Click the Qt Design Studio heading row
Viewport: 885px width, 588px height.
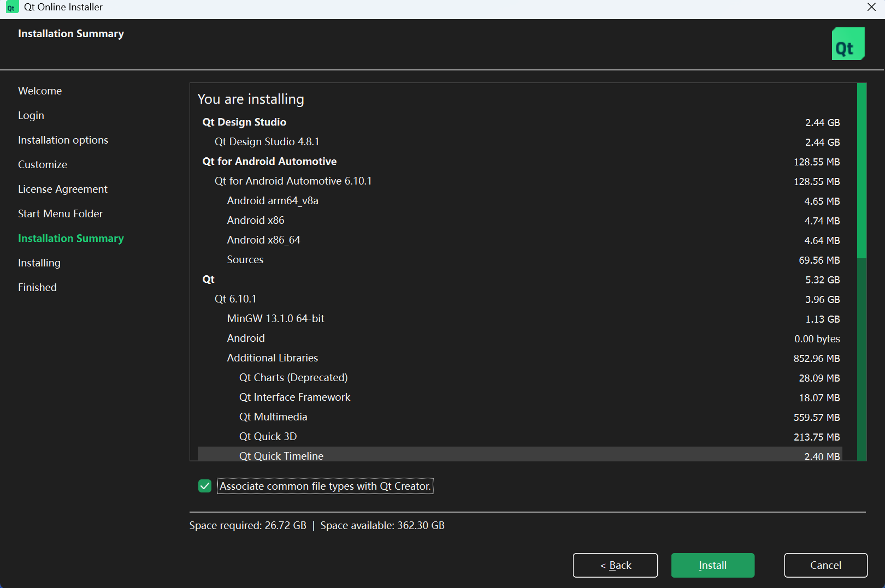[520, 122]
